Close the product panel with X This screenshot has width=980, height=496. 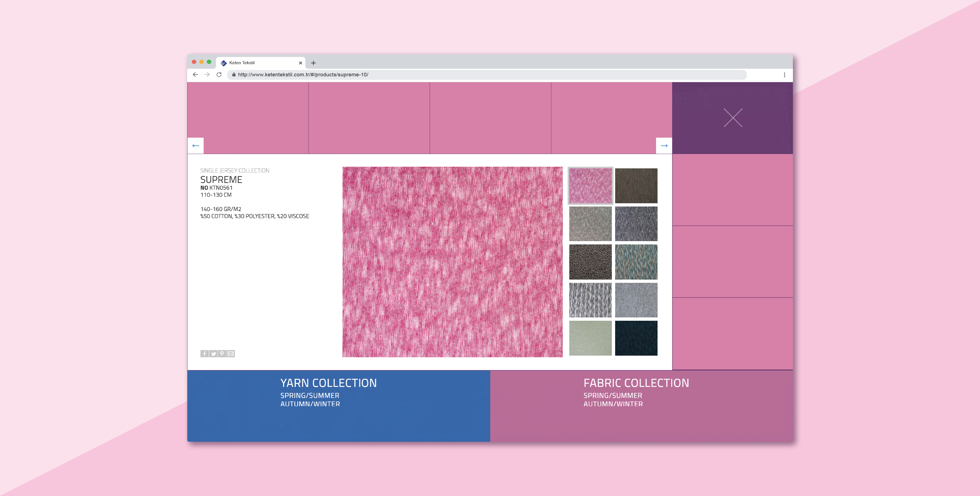(x=733, y=118)
